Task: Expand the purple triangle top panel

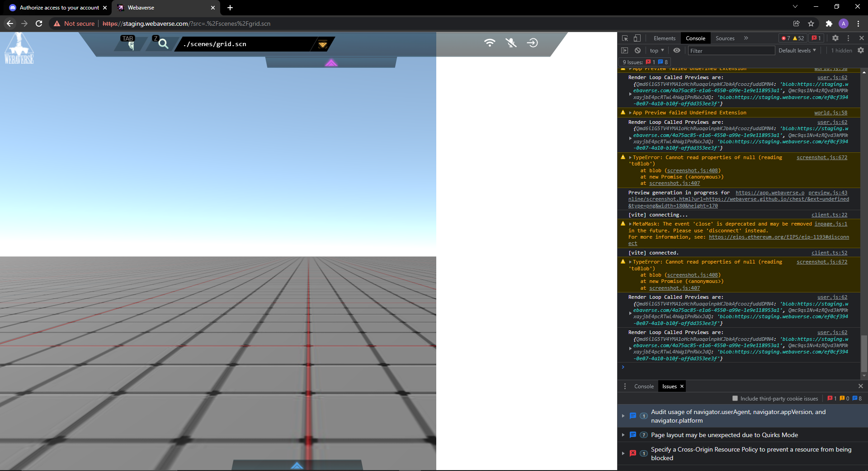Action: tap(331, 63)
